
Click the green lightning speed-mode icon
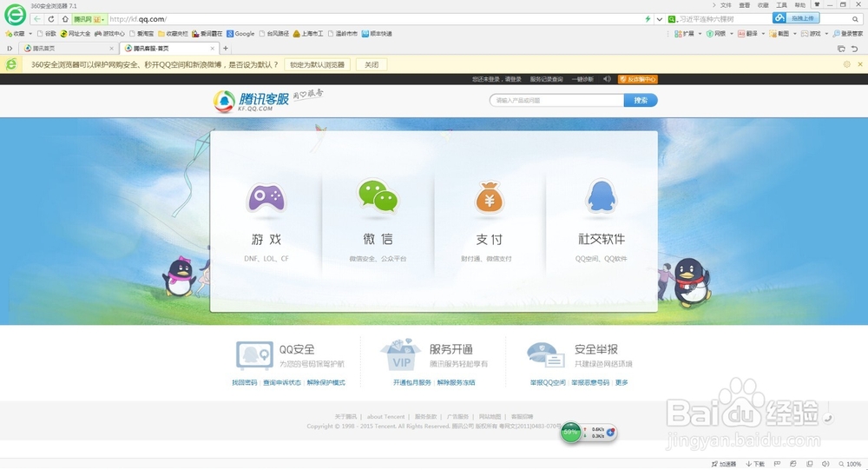click(x=648, y=19)
